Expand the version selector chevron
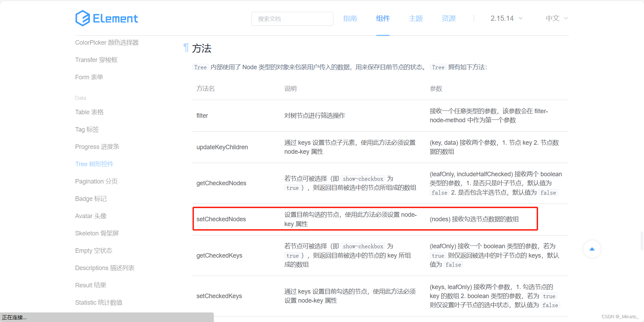The image size is (644, 322). [x=521, y=19]
